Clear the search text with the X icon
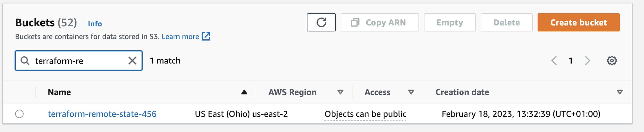The height and width of the screenshot is (132, 644). (132, 61)
